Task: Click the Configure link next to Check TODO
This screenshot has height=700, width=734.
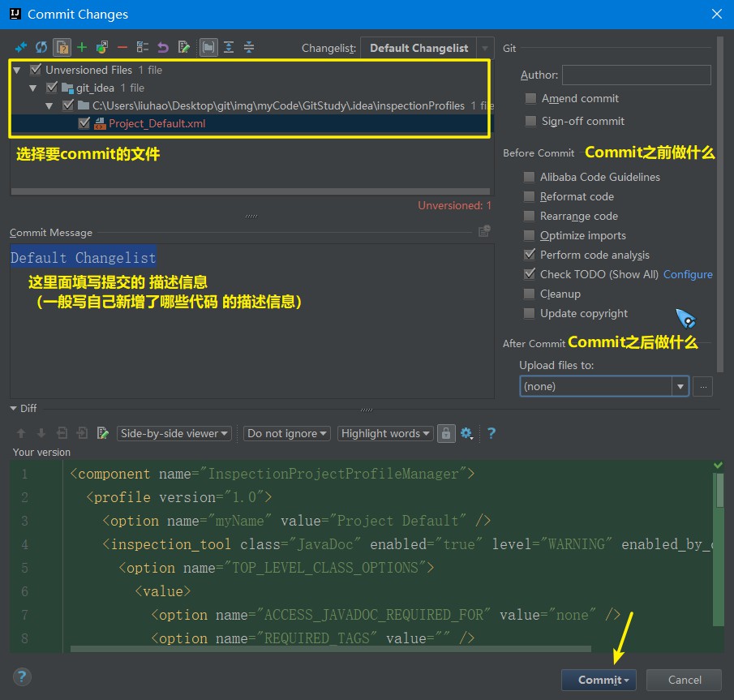Action: [x=688, y=274]
